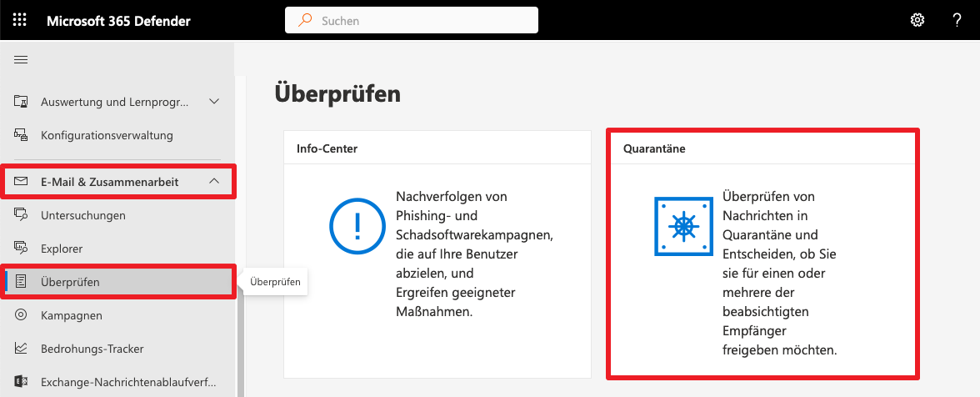This screenshot has width=980, height=397.
Task: Click the E-Mail envelope icon
Action: click(x=21, y=182)
